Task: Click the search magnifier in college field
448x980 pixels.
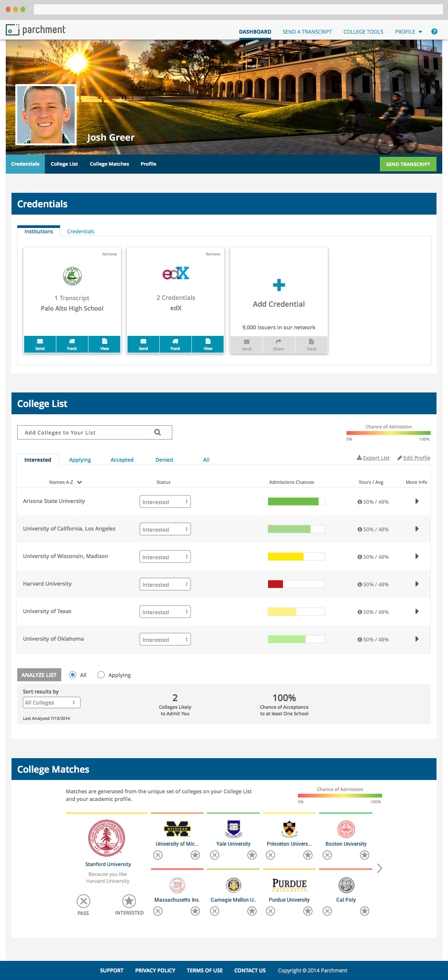Action: click(157, 432)
